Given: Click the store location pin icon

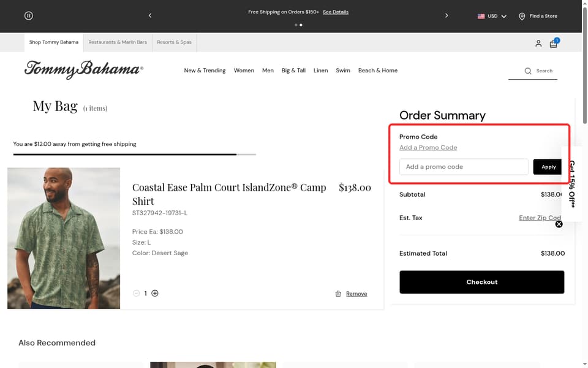Looking at the screenshot, I should [x=522, y=16].
